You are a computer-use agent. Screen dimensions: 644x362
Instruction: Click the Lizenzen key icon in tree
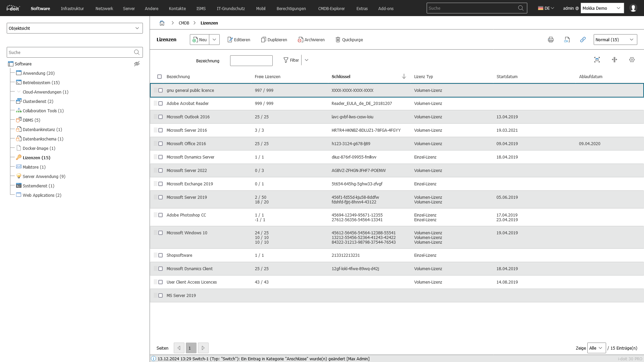pos(19,157)
